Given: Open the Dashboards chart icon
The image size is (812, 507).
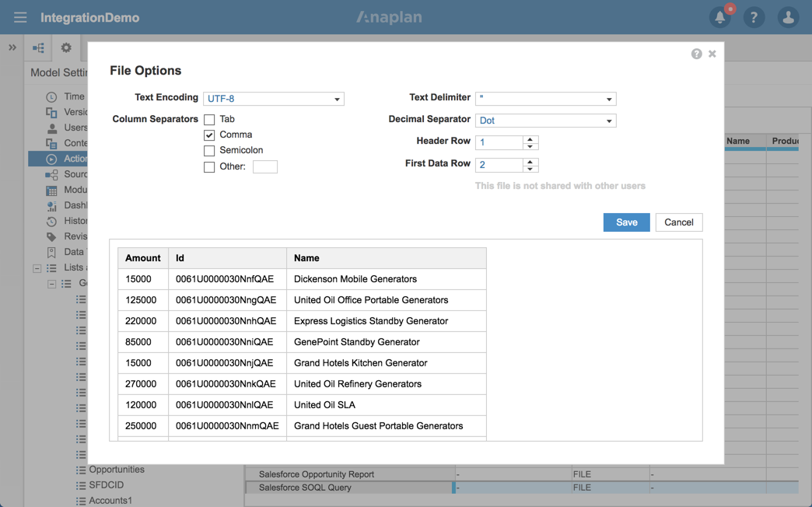Looking at the screenshot, I should [x=51, y=205].
